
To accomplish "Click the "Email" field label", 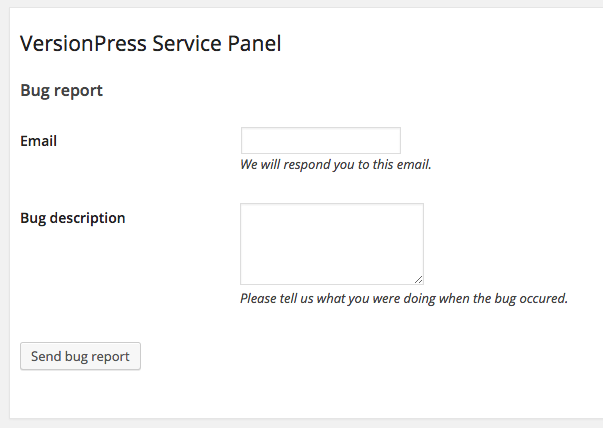I will 38,141.
